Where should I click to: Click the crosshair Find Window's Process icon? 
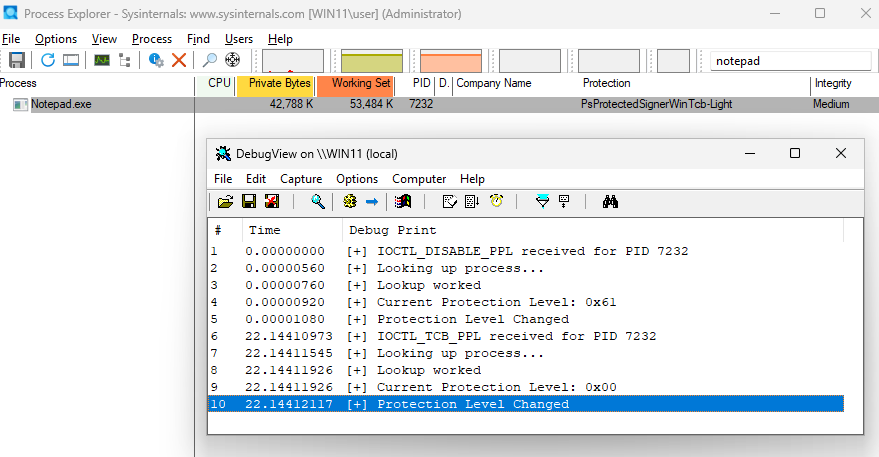[233, 60]
